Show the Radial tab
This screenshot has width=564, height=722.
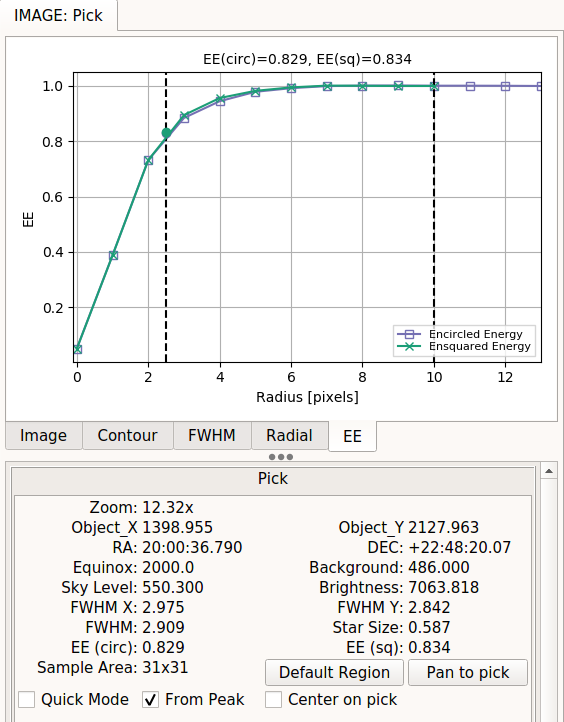(289, 435)
